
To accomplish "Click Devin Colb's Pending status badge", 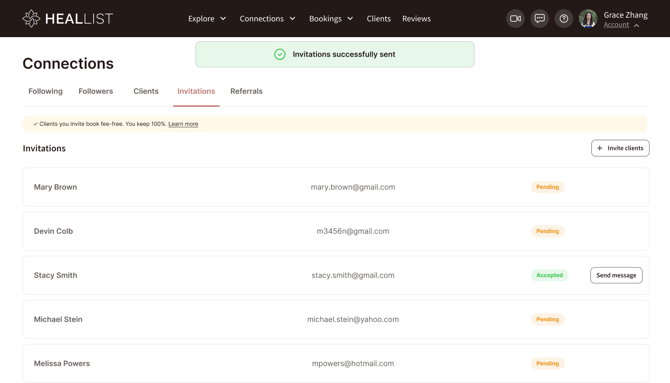I will (547, 231).
